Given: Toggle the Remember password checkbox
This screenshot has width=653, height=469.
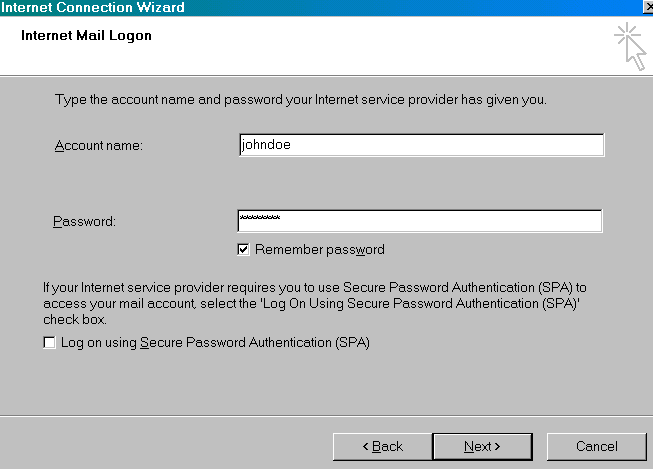Looking at the screenshot, I should [x=243, y=249].
